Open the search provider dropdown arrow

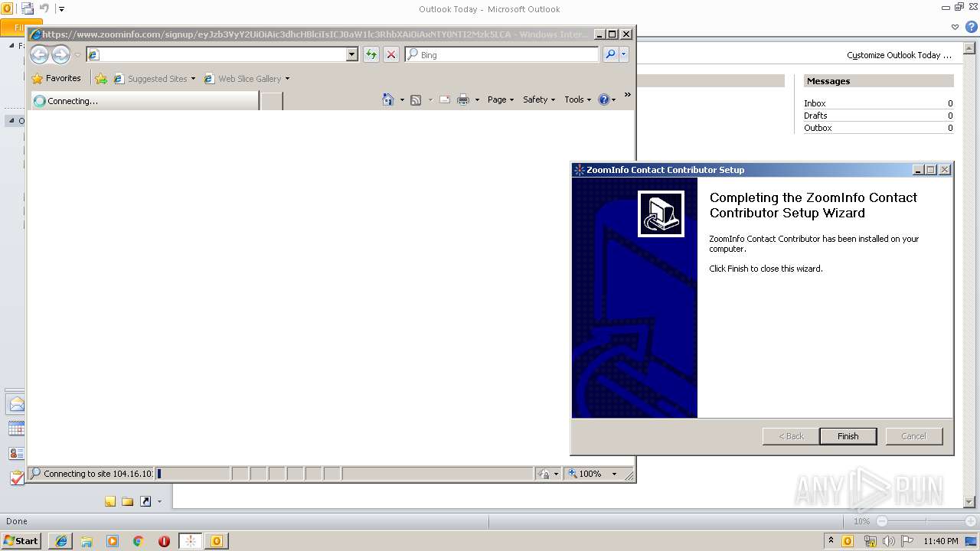pyautogui.click(x=624, y=54)
